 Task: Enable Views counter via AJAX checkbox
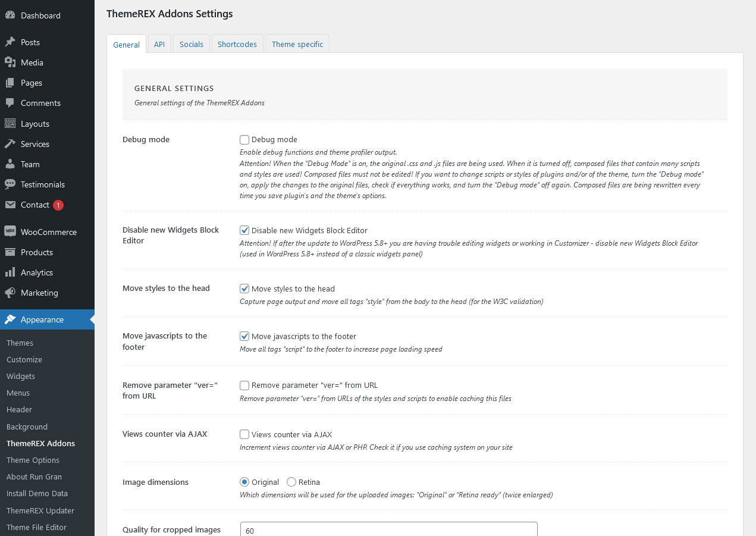pyautogui.click(x=244, y=434)
